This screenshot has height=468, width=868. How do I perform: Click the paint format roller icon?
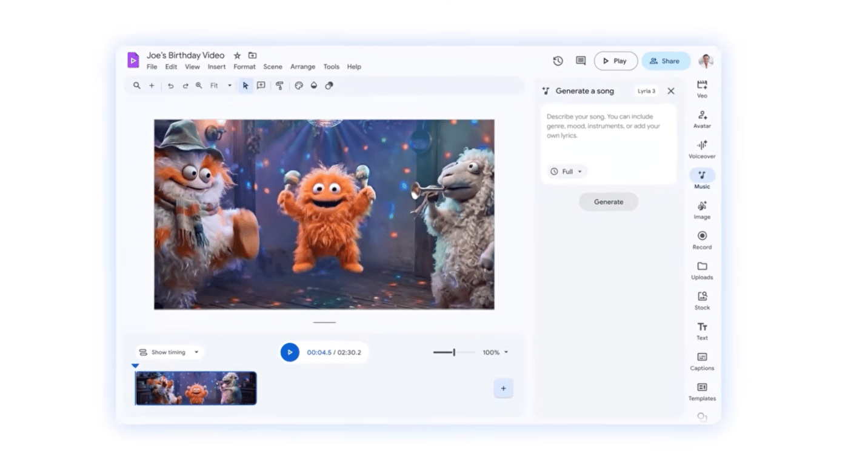click(x=279, y=85)
